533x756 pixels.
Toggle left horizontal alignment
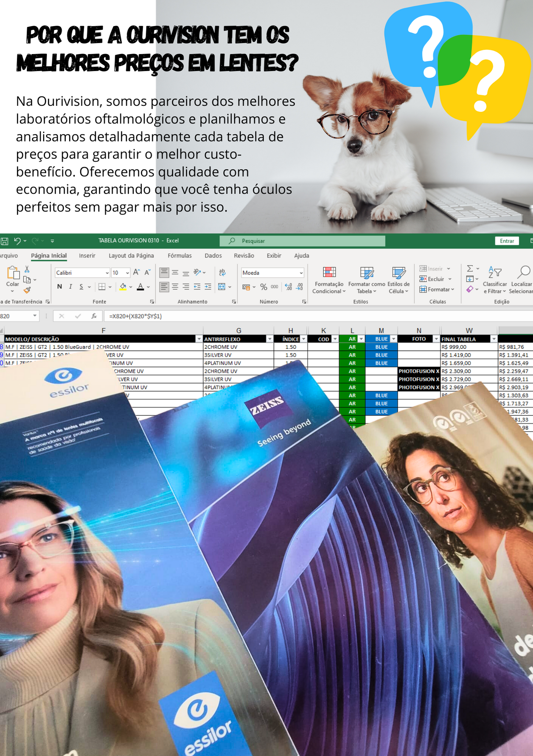click(164, 287)
